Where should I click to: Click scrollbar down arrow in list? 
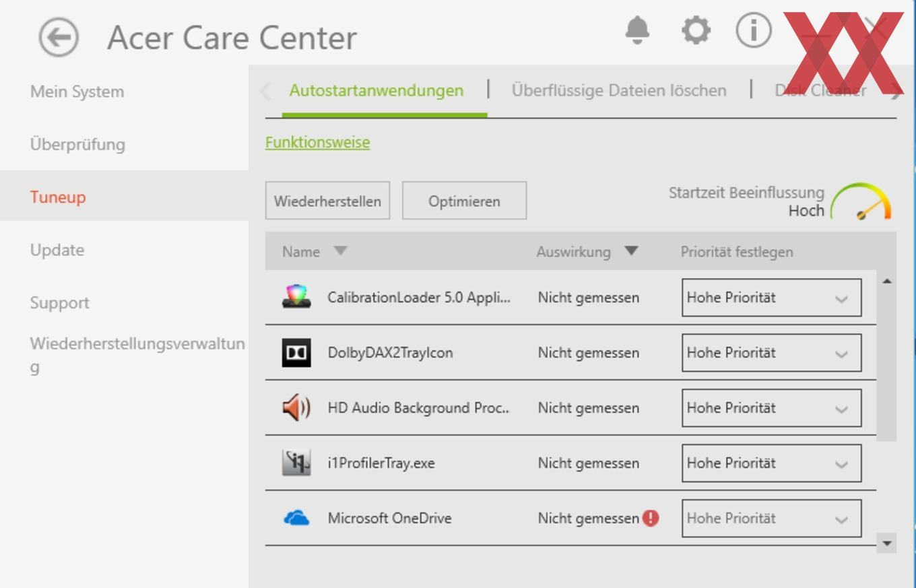tap(886, 543)
